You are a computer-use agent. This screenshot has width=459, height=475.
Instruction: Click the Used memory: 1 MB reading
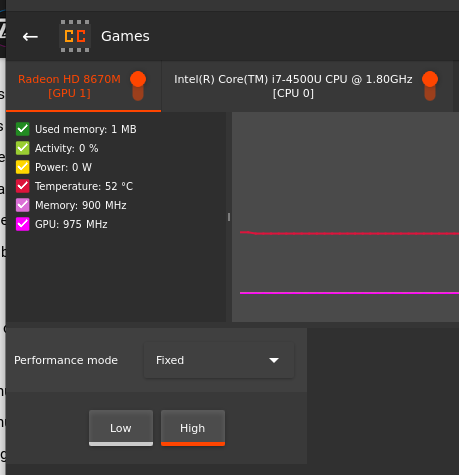click(86, 129)
